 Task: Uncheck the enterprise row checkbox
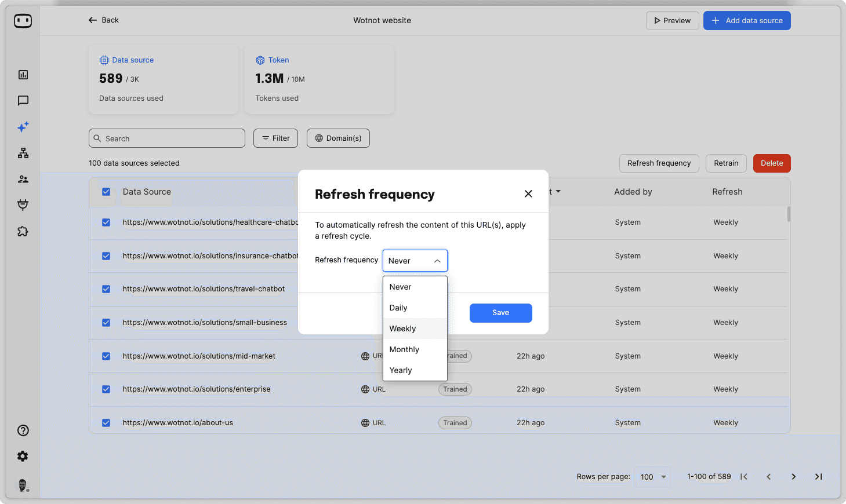tap(106, 389)
